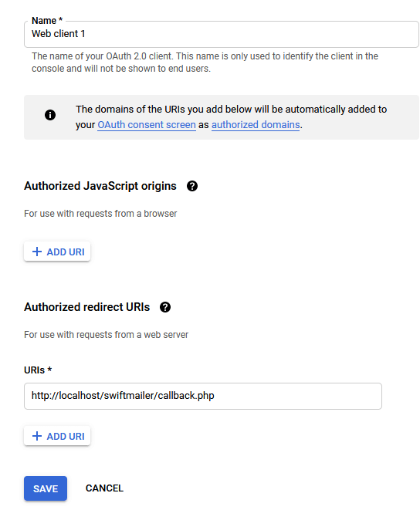Select the Authorized redirect URIs heading

[x=87, y=307]
